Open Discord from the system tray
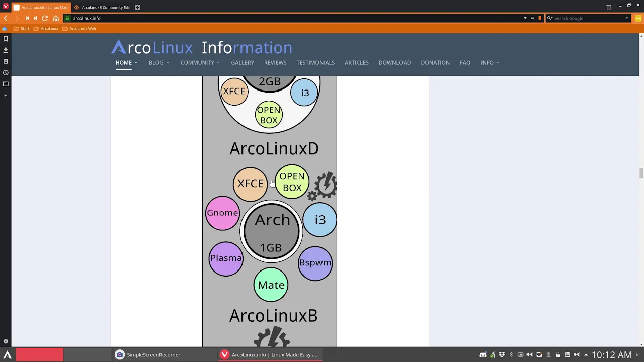 483,355
